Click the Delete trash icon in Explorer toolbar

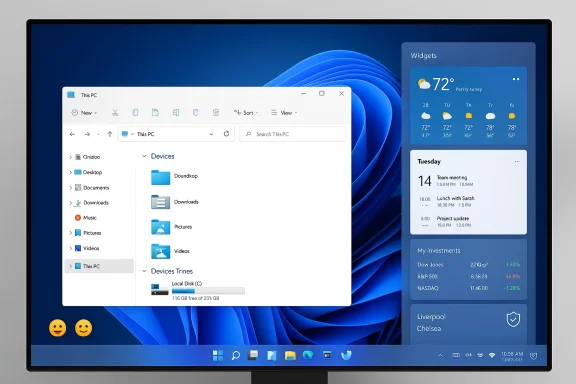tap(216, 112)
